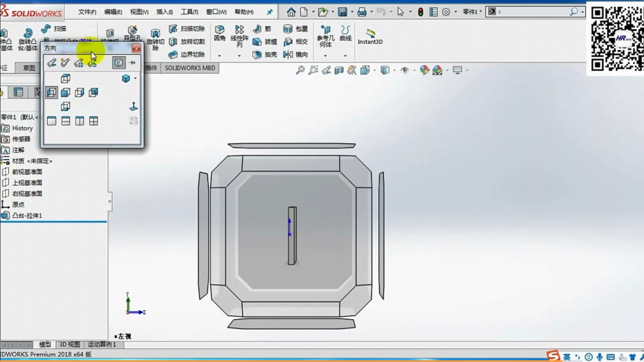Click the Zoom to Fit magnifier

[x=300, y=70]
